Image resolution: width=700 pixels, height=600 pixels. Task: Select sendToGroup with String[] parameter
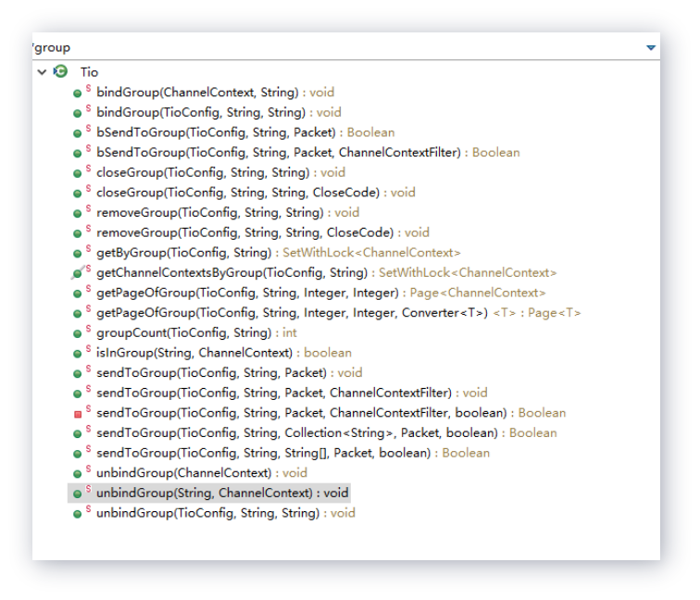(293, 453)
